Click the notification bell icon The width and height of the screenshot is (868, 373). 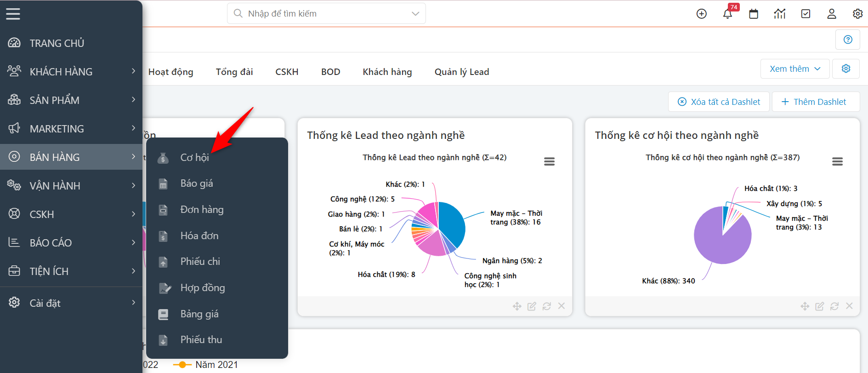click(x=727, y=14)
